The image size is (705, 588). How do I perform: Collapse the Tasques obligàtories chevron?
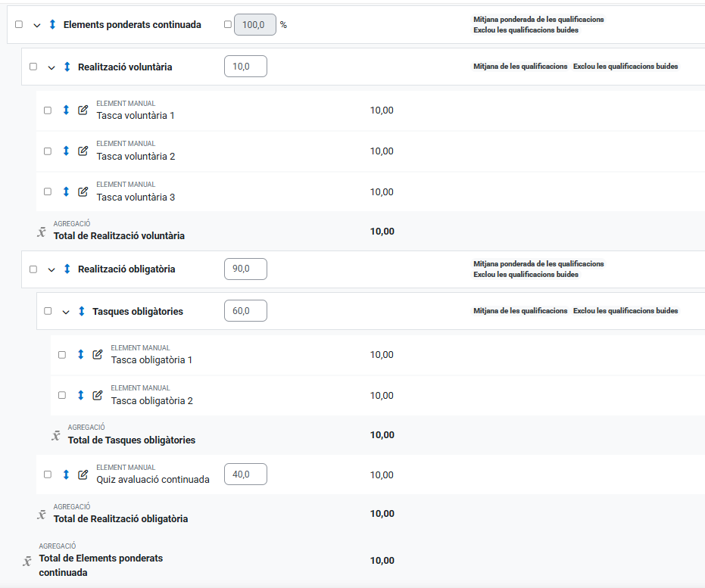[66, 312]
